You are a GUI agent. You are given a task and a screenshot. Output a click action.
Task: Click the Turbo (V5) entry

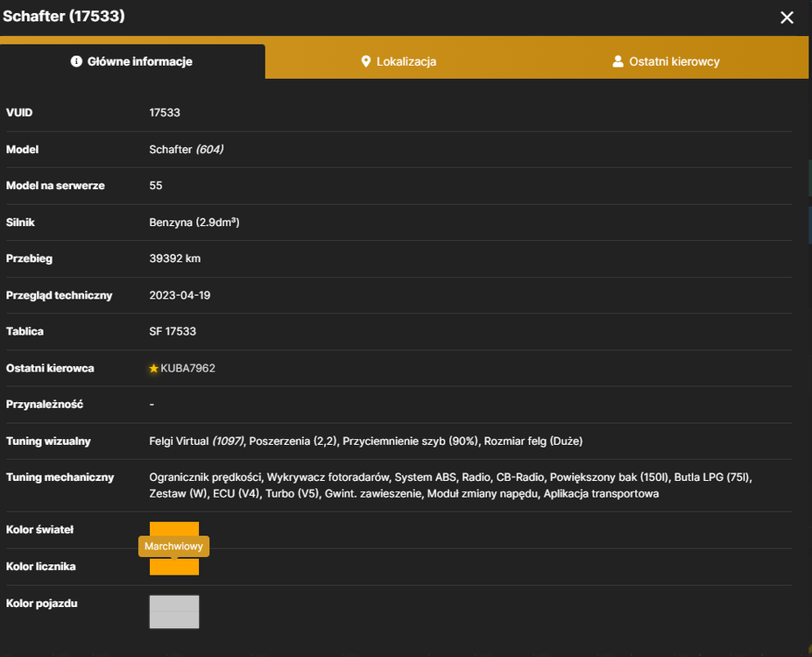[292, 494]
